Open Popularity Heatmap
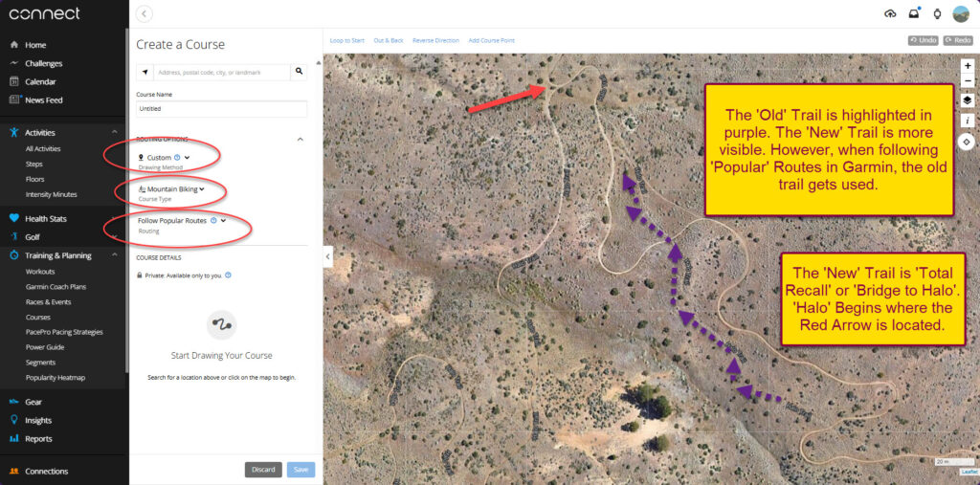Viewport: 980px width, 485px height. pos(55,378)
